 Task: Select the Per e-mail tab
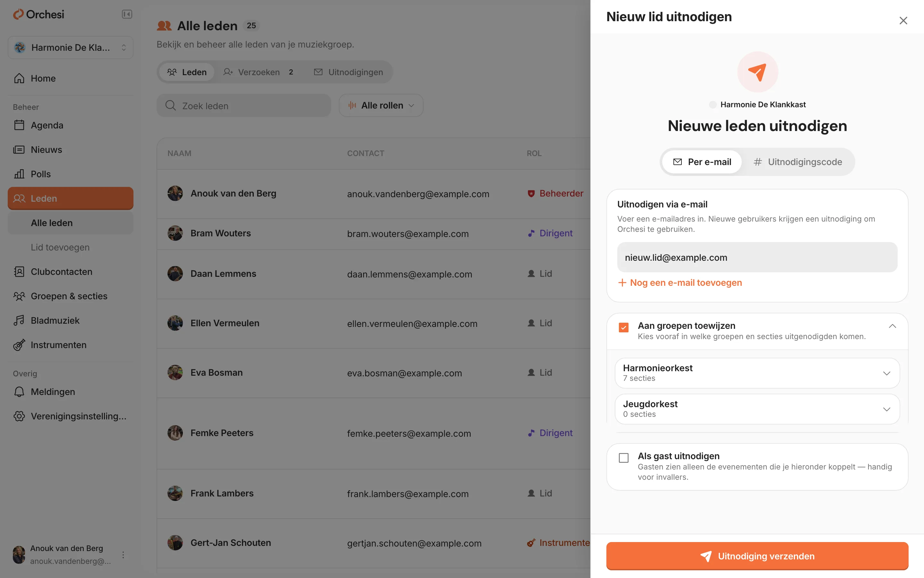(702, 162)
